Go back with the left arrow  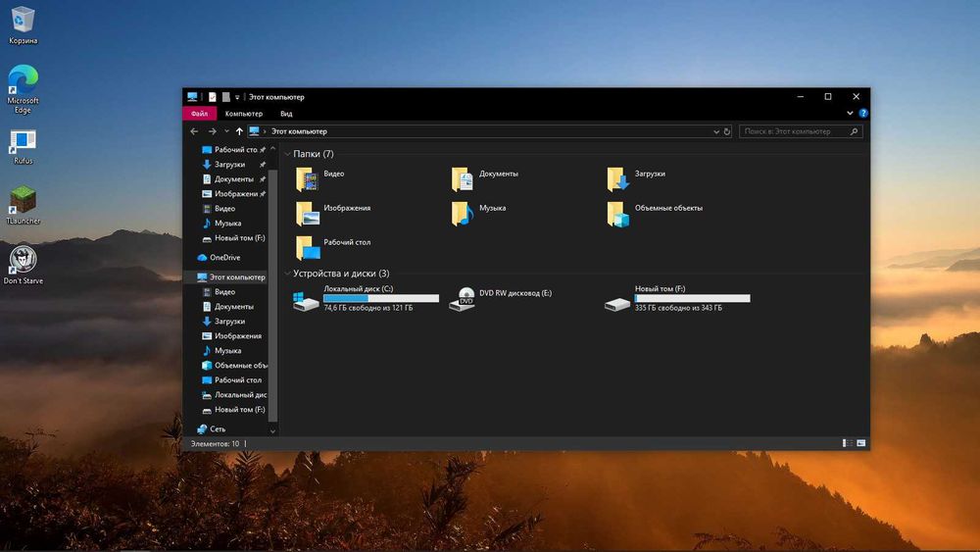click(194, 131)
